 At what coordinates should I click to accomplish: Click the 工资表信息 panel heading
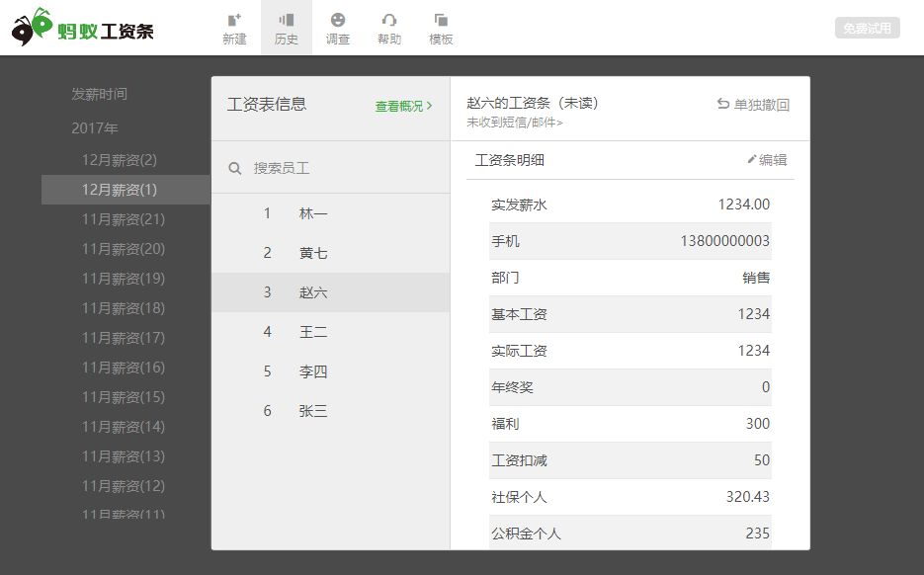[x=267, y=105]
